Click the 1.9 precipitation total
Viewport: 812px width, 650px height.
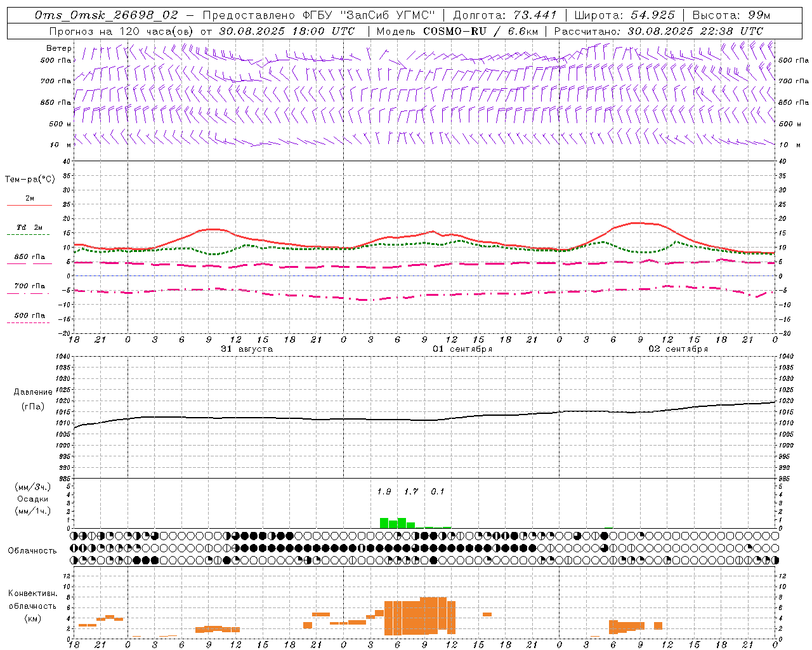coord(384,492)
